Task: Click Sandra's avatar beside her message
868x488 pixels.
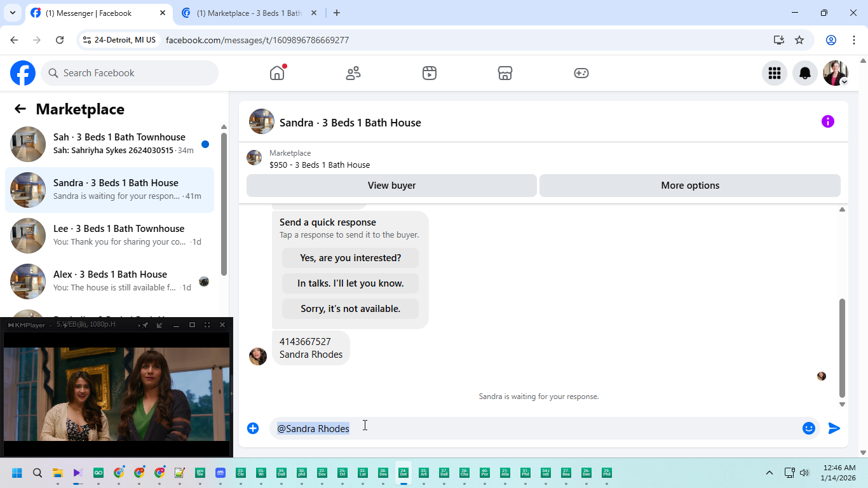Action: [x=258, y=356]
